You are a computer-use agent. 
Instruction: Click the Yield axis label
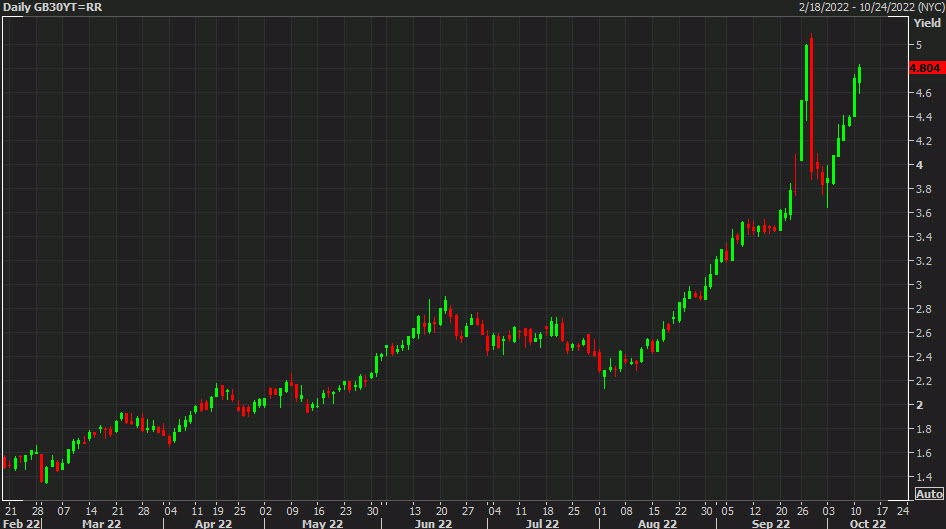pyautogui.click(x=927, y=23)
